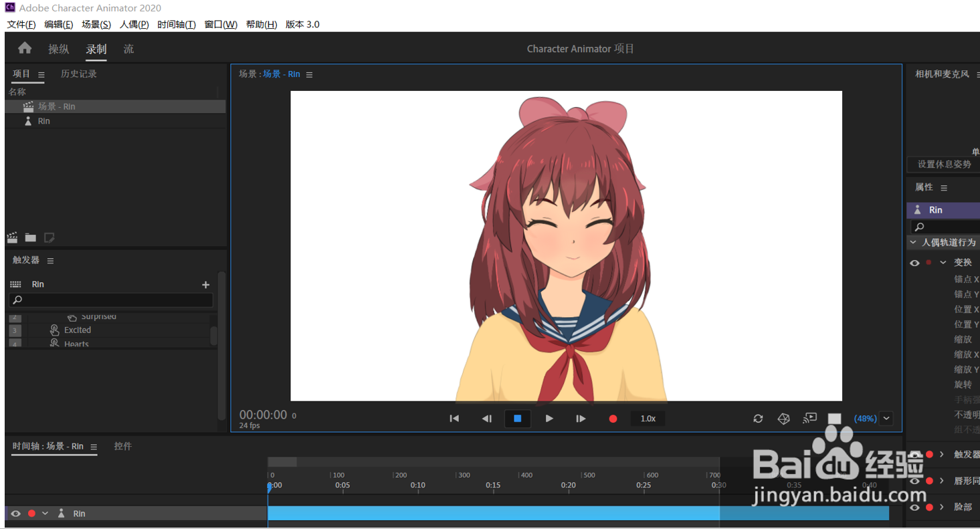The width and height of the screenshot is (980, 529).
Task: Open 窗口(W) menu
Action: coord(221,25)
